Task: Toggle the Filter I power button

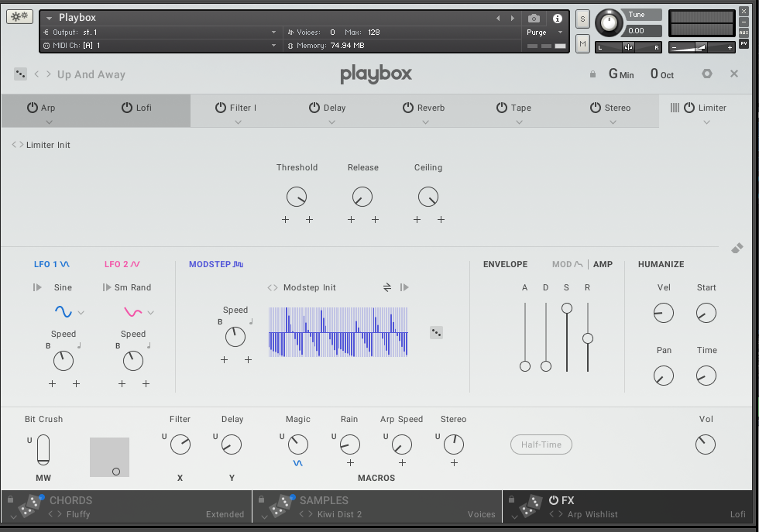Action: click(x=220, y=108)
